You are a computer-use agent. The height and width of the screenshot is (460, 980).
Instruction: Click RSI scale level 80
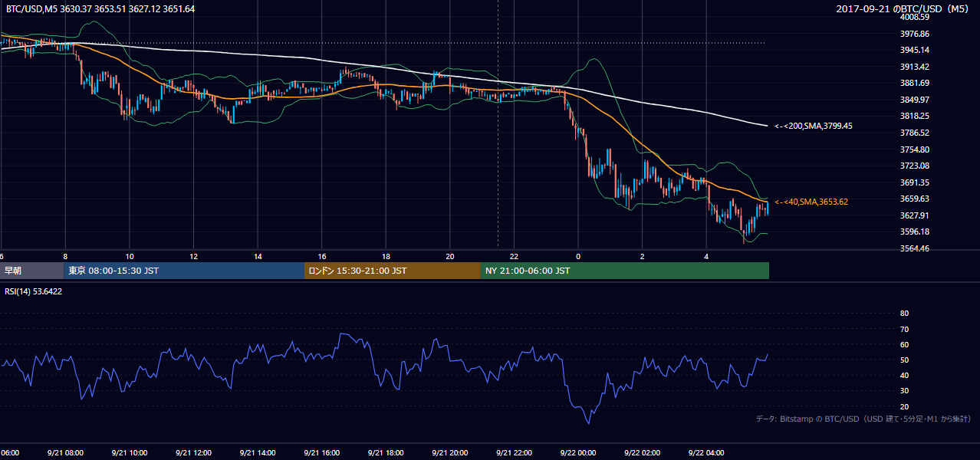(x=904, y=314)
